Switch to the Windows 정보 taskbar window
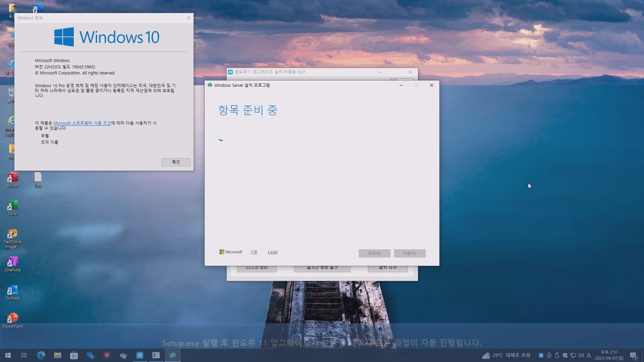Viewport: 644px width, 362px height. [156, 355]
